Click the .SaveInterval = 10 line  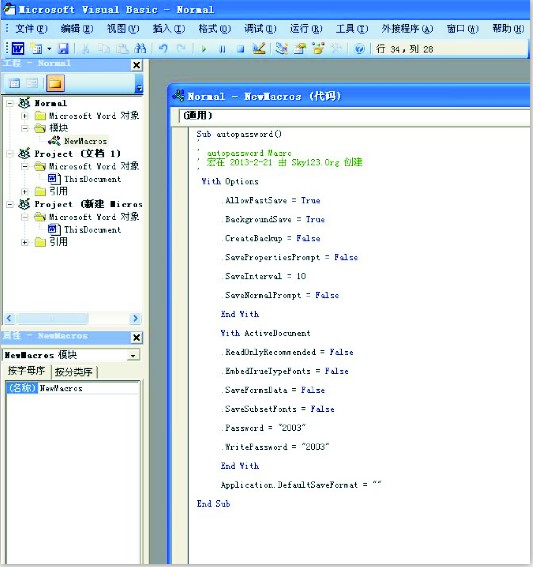click(x=264, y=276)
